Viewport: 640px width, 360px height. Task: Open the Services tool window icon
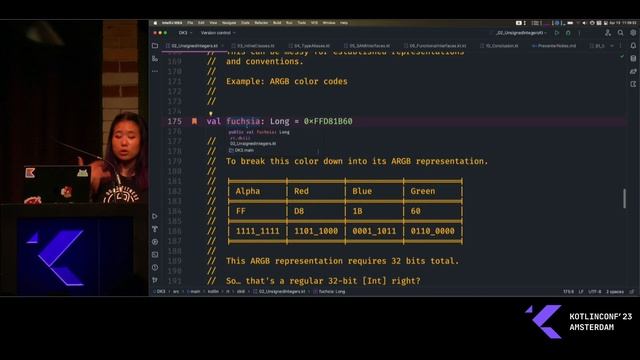tap(155, 242)
